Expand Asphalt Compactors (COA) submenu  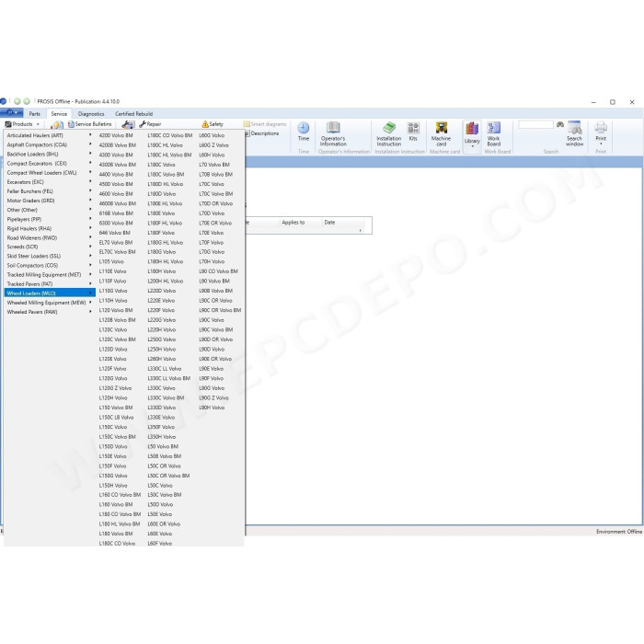click(x=50, y=144)
